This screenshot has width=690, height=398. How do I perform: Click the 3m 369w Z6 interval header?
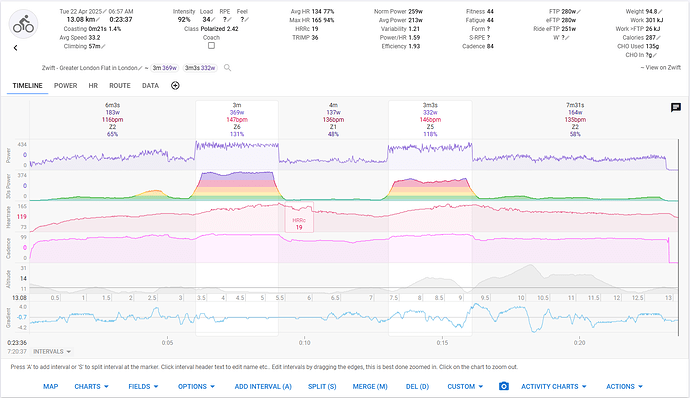[x=237, y=119]
